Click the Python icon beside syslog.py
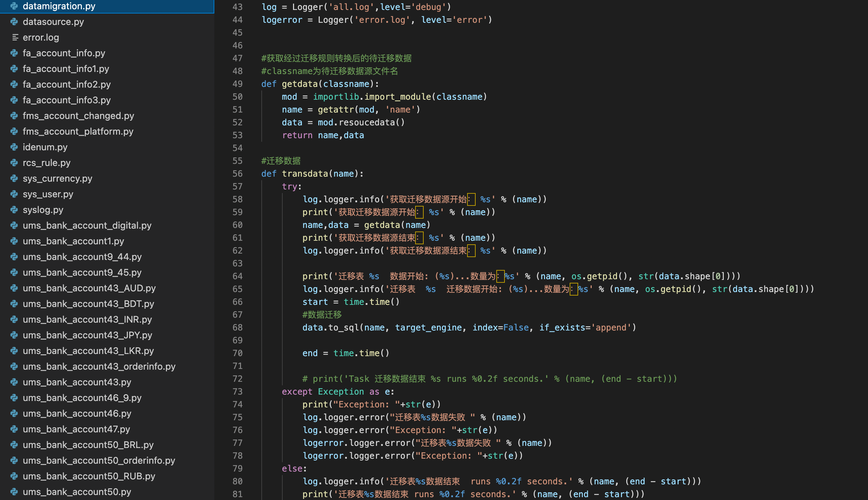 [x=14, y=210]
